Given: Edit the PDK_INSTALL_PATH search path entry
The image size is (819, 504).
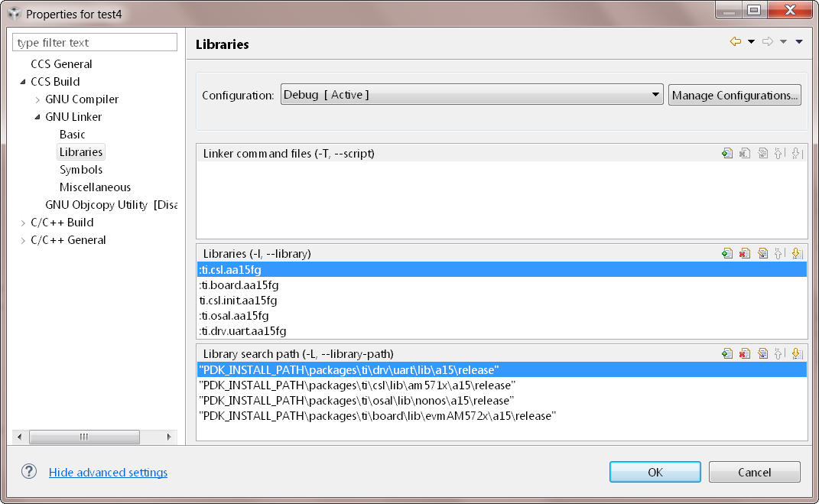Looking at the screenshot, I should [762, 353].
